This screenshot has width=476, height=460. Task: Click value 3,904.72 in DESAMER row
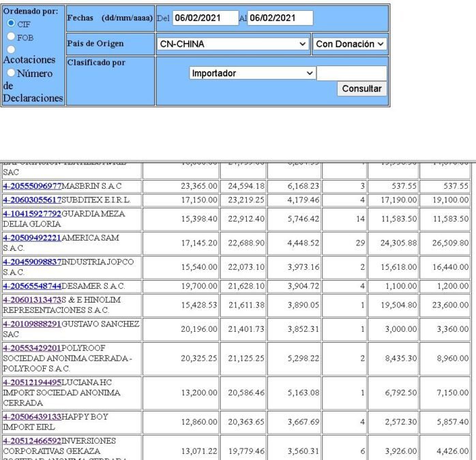[x=303, y=286]
